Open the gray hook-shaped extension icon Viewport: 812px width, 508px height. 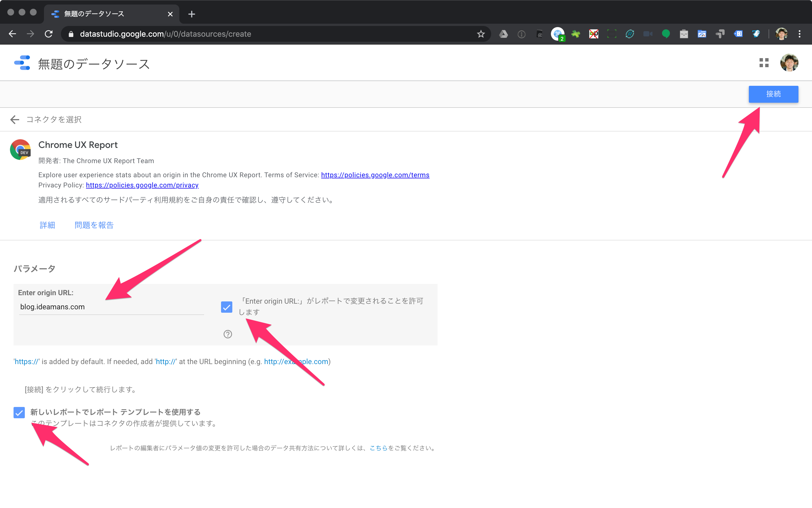coord(720,34)
